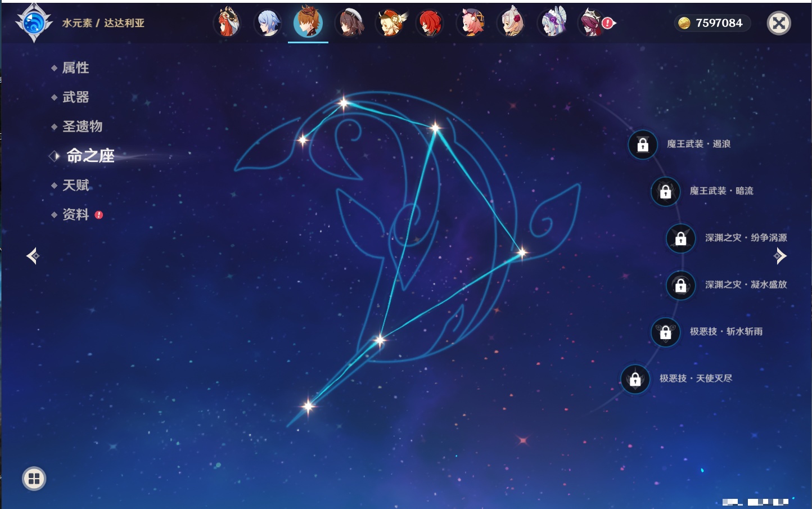Viewport: 812px width, 509px height.
Task: Select the locked 魔王武装·暗流 constellation node
Action: pos(665,191)
